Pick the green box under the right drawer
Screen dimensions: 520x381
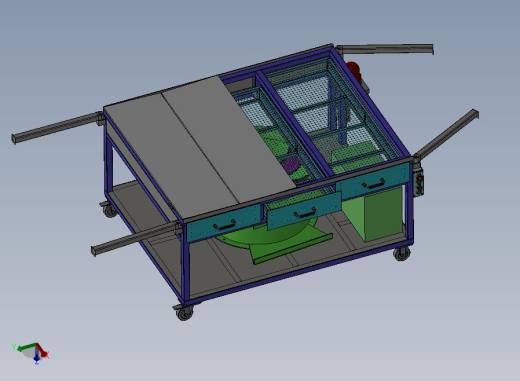pyautogui.click(x=373, y=213)
